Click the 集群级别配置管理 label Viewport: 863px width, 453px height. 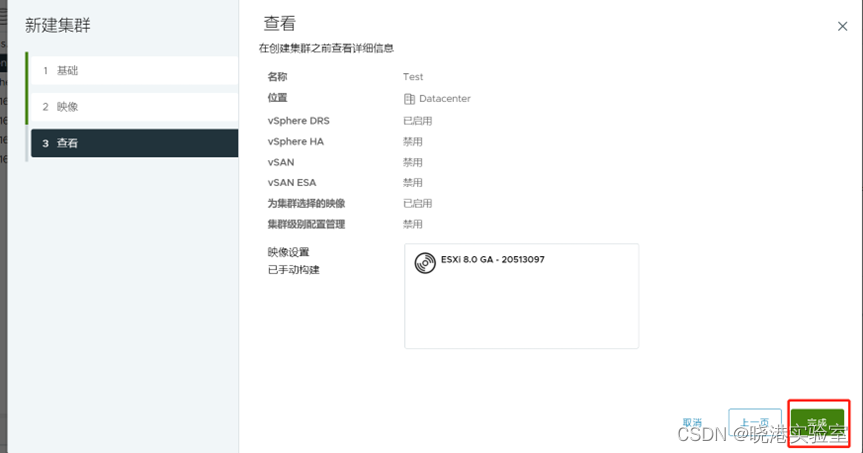point(306,225)
